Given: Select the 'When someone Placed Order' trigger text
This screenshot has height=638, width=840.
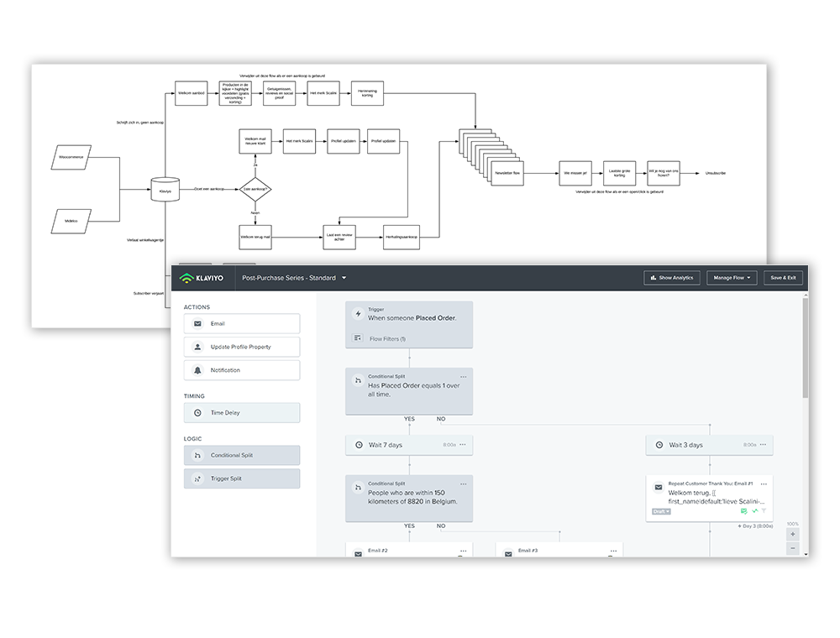Looking at the screenshot, I should click(412, 318).
